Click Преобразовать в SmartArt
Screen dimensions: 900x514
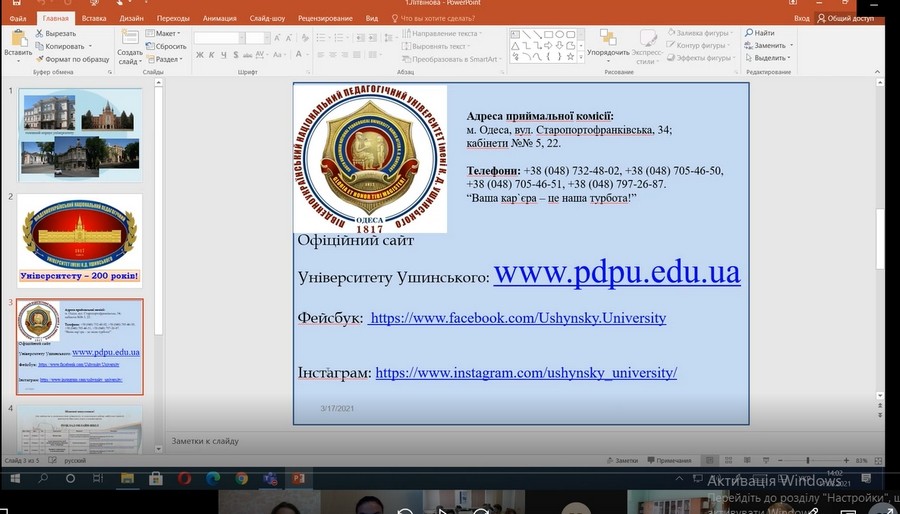452,59
